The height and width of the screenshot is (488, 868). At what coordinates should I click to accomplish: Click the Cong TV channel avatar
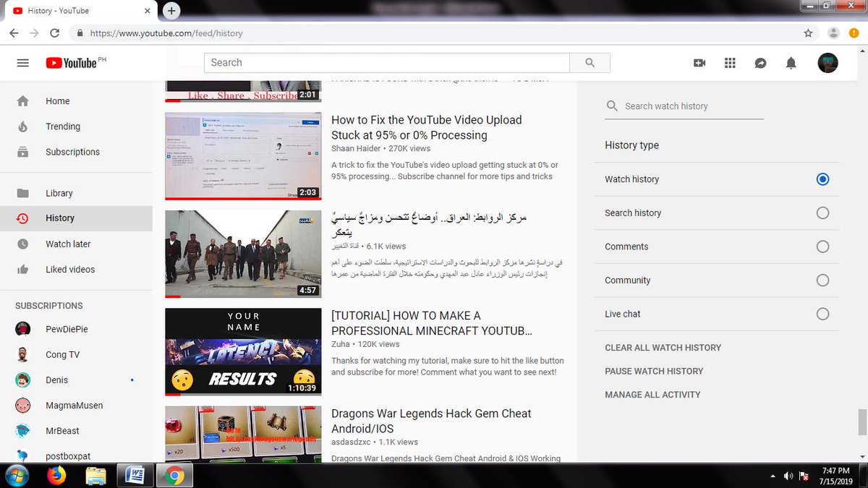coord(23,354)
